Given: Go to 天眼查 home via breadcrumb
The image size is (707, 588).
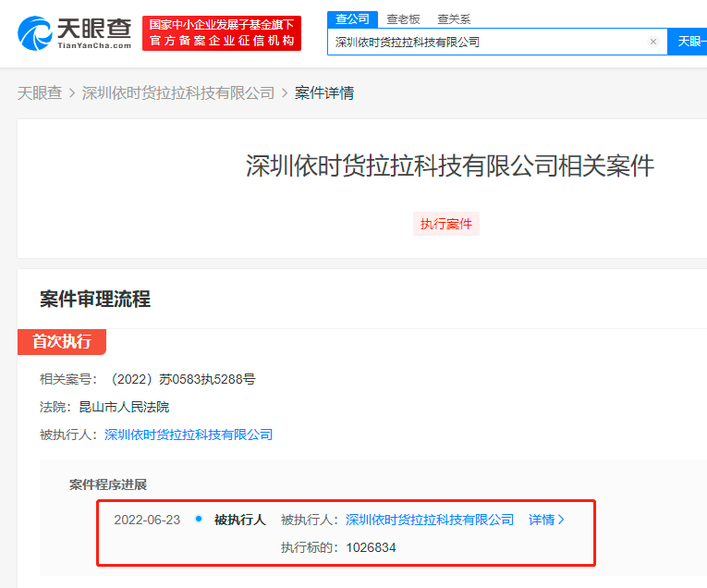Looking at the screenshot, I should (x=40, y=92).
